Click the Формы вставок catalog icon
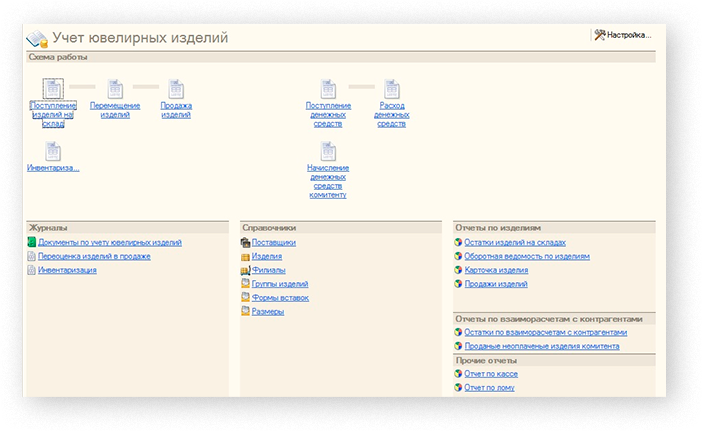This screenshot has height=431, width=702. pos(245,297)
